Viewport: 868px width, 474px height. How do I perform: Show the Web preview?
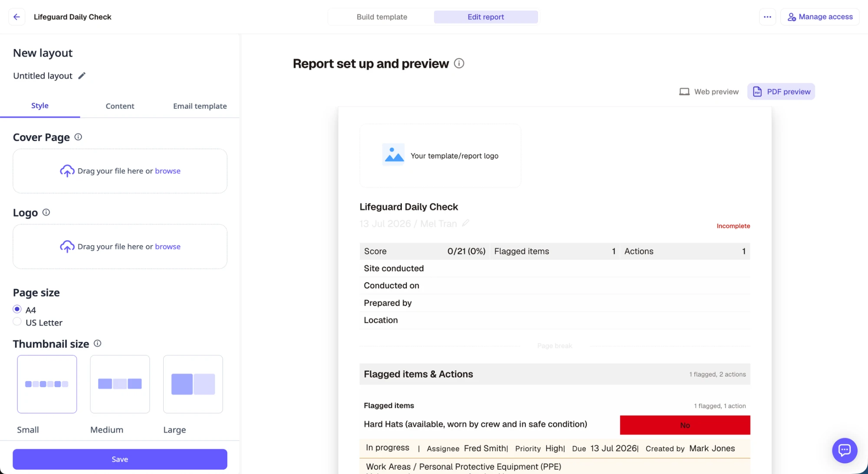point(709,92)
